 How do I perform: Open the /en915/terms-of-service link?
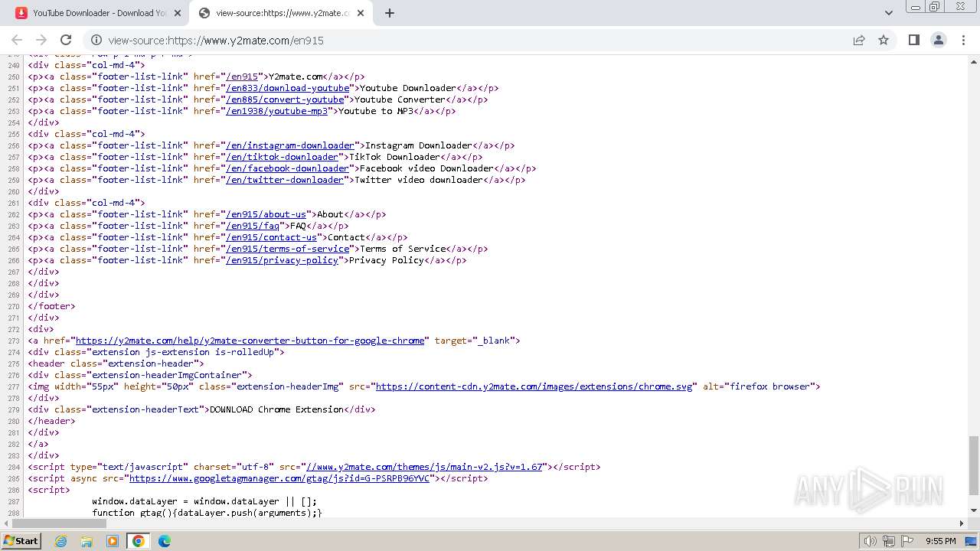(x=287, y=249)
